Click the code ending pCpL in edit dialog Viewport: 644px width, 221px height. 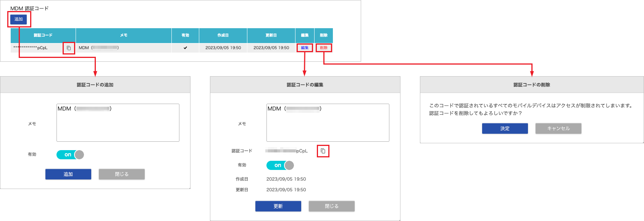pos(287,151)
